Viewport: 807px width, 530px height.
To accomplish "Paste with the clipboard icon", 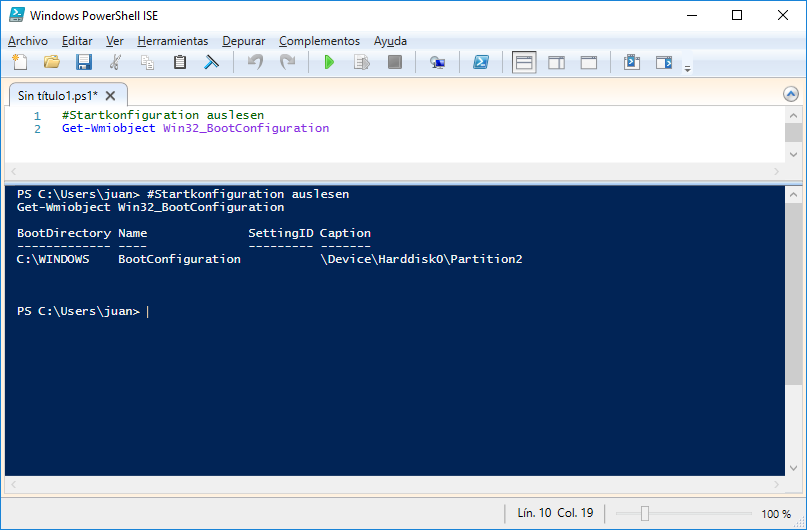I will point(180,62).
